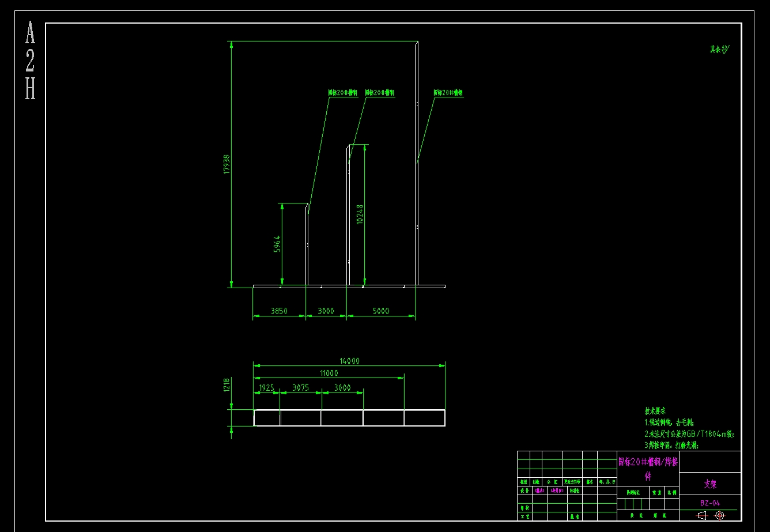The width and height of the screenshot is (770, 532).
Task: Select the 11000 dimension text
Action: 329,373
